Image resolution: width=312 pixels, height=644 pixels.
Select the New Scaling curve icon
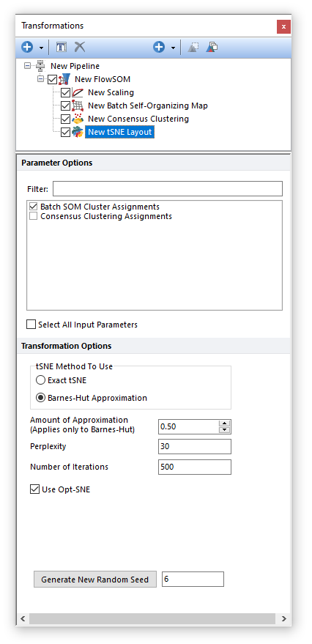pos(78,92)
